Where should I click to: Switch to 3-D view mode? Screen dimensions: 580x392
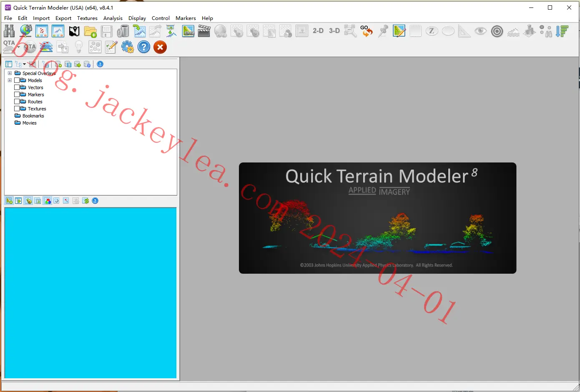click(x=334, y=31)
